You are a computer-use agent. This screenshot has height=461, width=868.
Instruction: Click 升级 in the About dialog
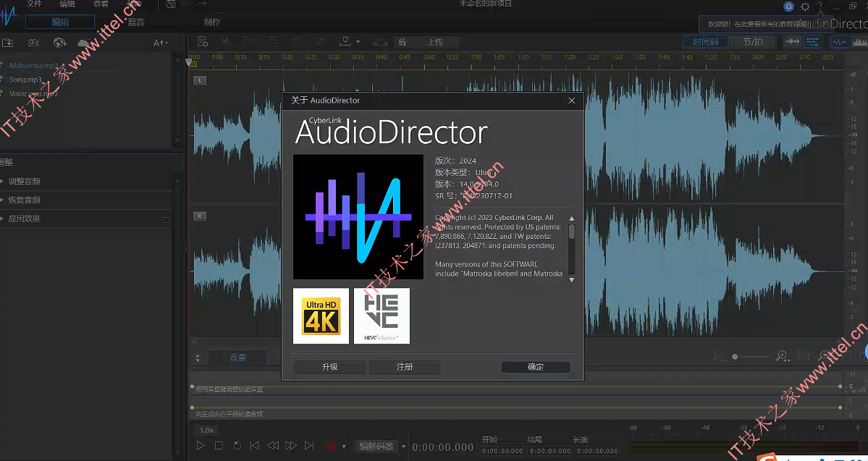point(330,367)
